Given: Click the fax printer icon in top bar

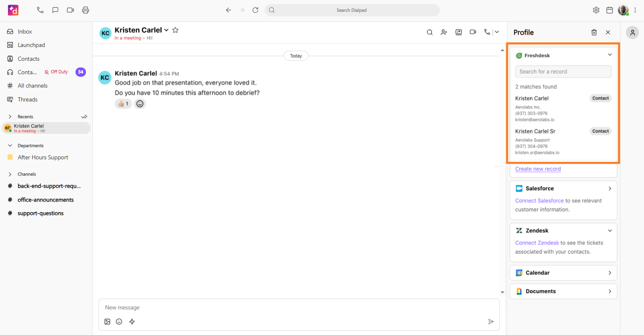Looking at the screenshot, I should tap(86, 10).
